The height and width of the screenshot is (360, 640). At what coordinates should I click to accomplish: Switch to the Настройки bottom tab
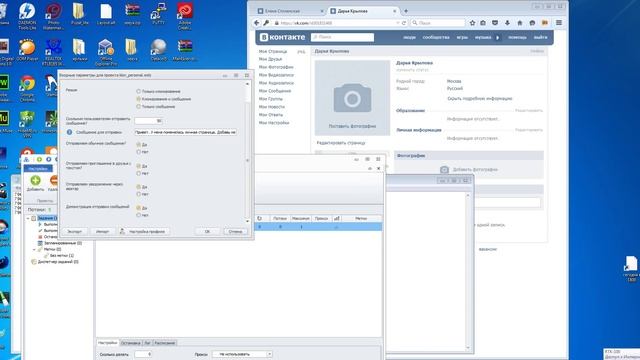[108, 343]
